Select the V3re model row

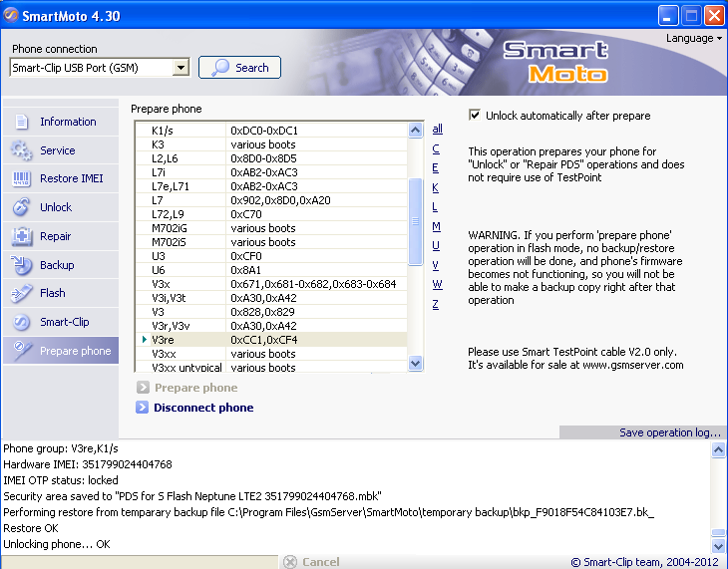[x=271, y=339]
